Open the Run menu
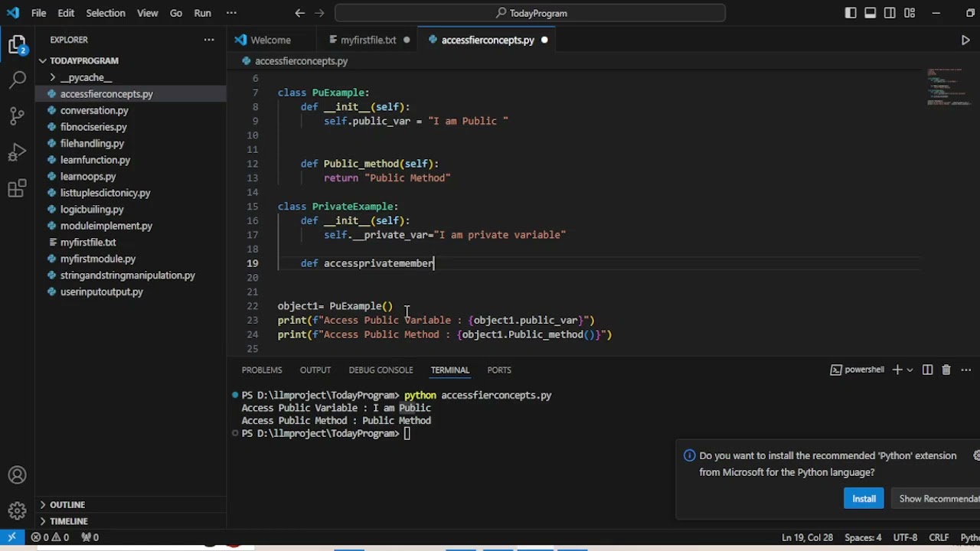Screen dimensions: 980x551 [x=203, y=13]
